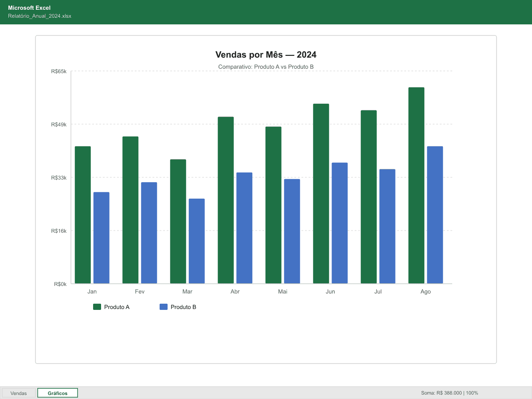Screen dimensions: 532x399
Task: Click the 100% zoom indicator
Action: click(473, 393)
